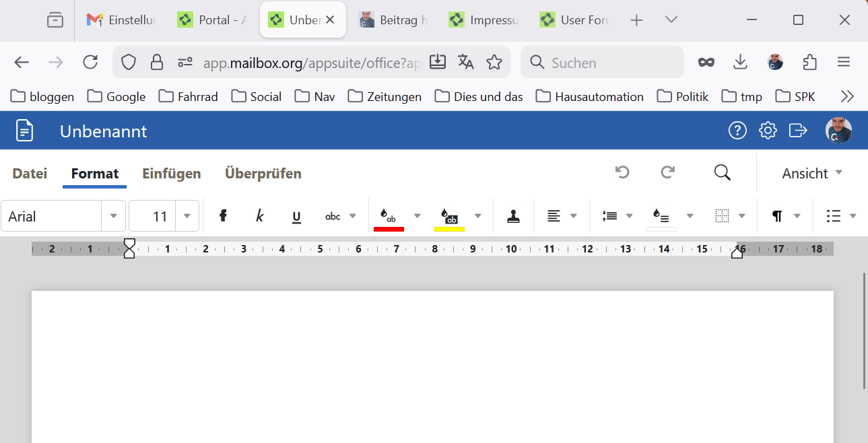
Task: Click the format painter stamp icon
Action: (513, 216)
